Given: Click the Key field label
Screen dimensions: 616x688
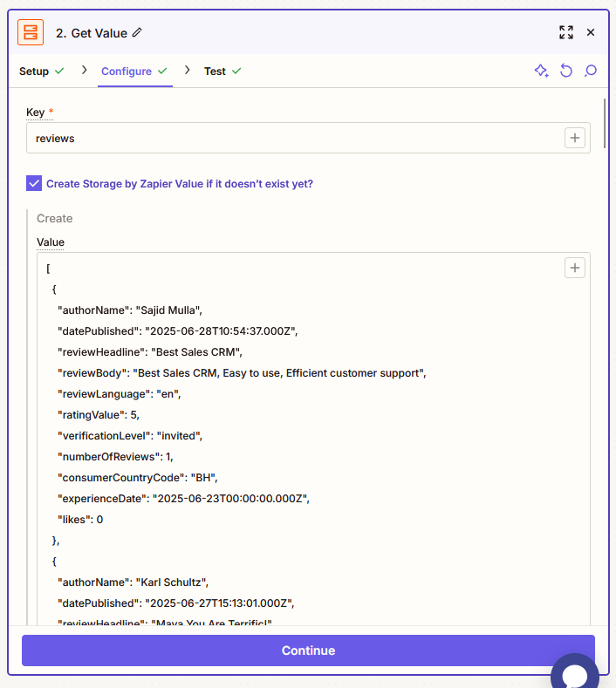Looking at the screenshot, I should coord(35,112).
